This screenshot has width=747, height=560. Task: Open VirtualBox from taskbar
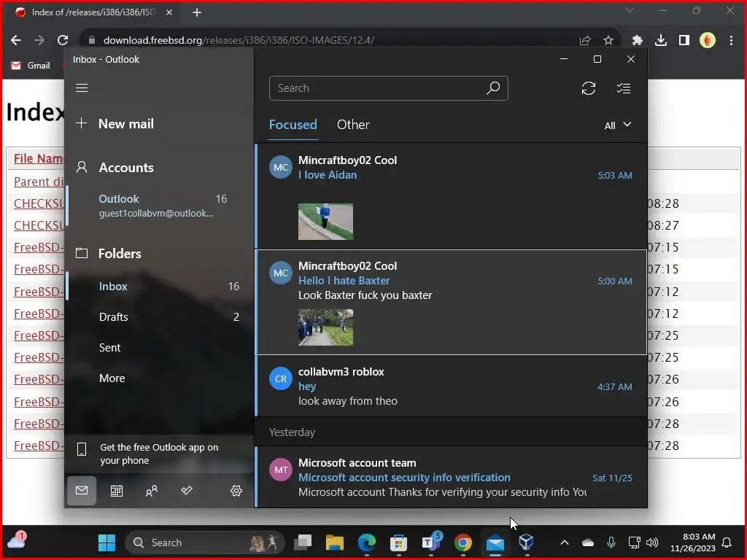(x=527, y=542)
